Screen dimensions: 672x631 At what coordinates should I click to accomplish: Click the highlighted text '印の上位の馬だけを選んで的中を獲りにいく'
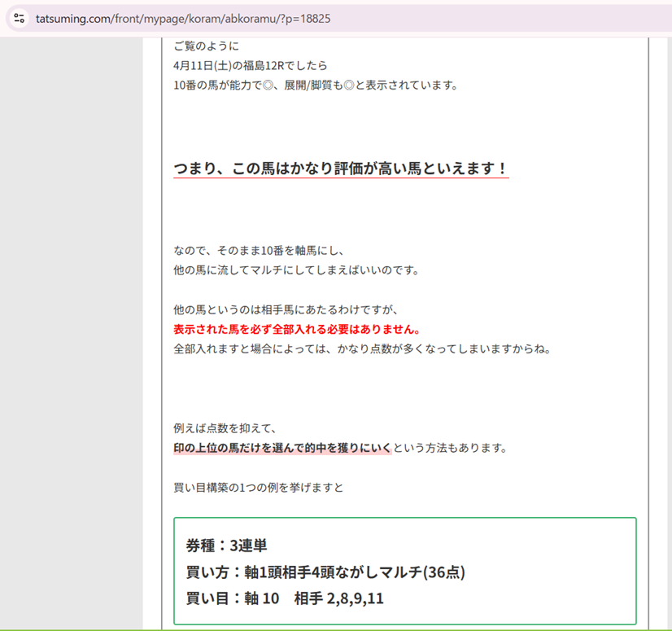click(282, 448)
